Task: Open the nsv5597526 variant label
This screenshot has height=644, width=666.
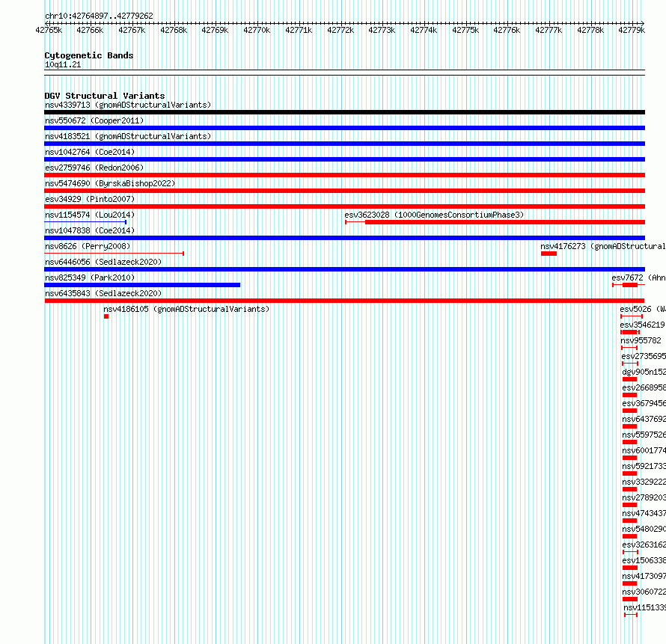Action: 644,435
